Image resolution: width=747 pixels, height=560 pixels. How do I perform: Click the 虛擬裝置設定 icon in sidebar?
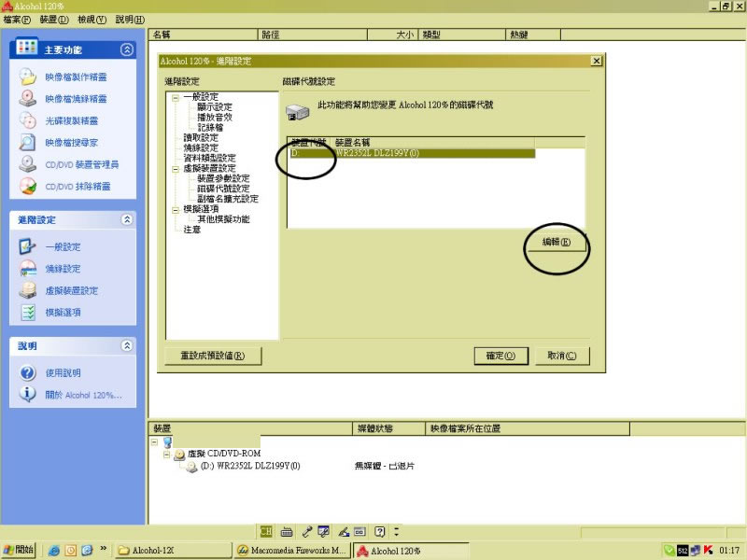click(x=28, y=290)
